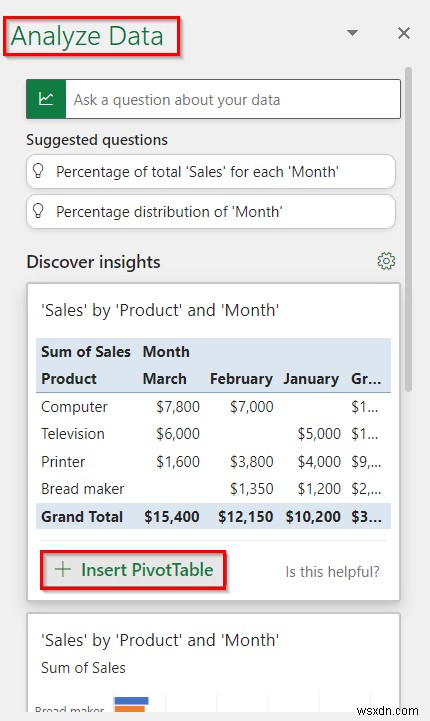The width and height of the screenshot is (430, 721).
Task: Click lightbulb icon for Sales percentage question
Action: [39, 171]
